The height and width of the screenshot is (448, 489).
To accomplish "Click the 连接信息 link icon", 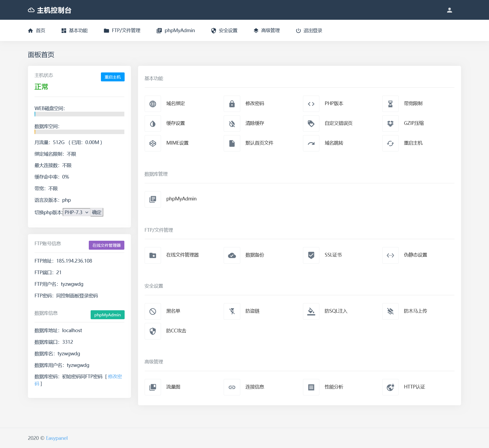I will point(232,387).
